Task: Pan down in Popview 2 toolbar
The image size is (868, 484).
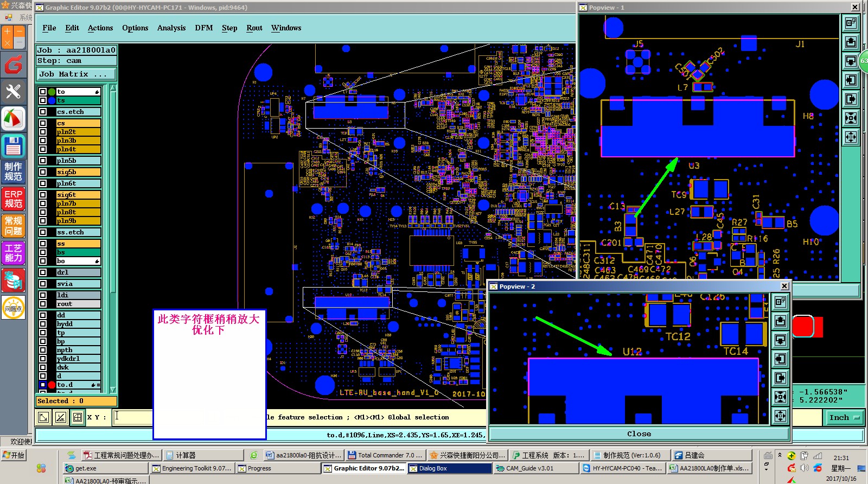Action: (780, 340)
